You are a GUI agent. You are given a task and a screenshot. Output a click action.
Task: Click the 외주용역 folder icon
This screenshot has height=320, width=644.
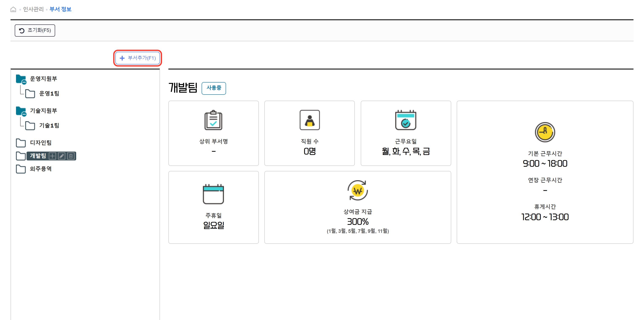click(21, 169)
